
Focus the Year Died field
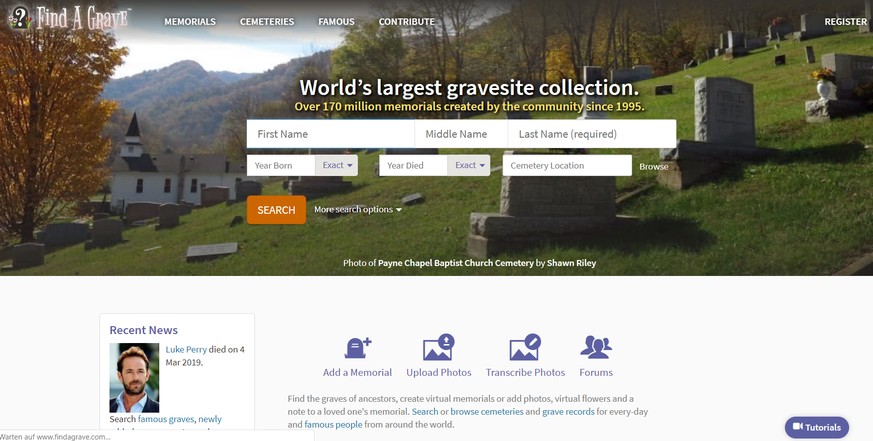[413, 165]
